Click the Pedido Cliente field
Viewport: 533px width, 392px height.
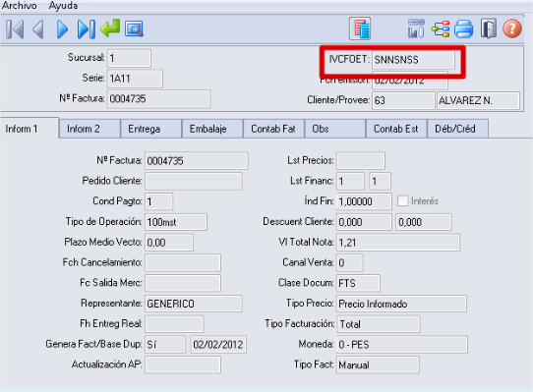[x=194, y=181]
